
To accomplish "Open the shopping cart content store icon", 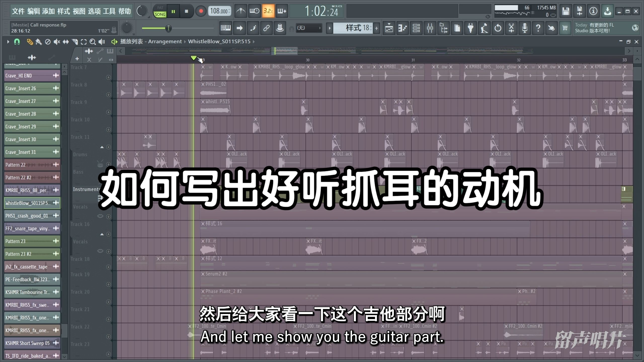I will (x=565, y=28).
